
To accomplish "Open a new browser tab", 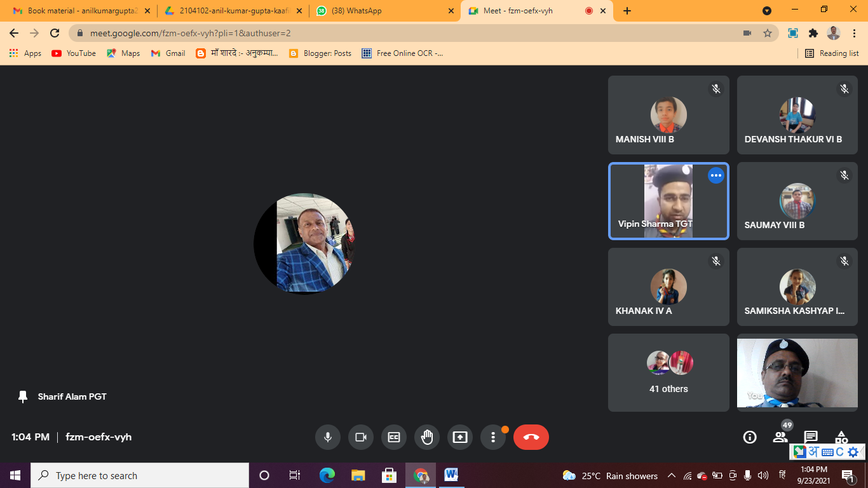I will [x=627, y=11].
